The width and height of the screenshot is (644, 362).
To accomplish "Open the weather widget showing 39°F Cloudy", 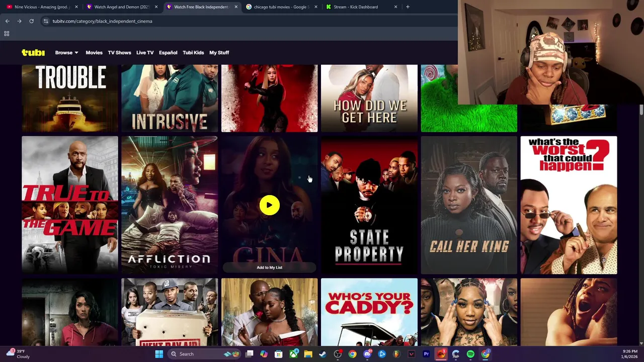I will [x=18, y=354].
